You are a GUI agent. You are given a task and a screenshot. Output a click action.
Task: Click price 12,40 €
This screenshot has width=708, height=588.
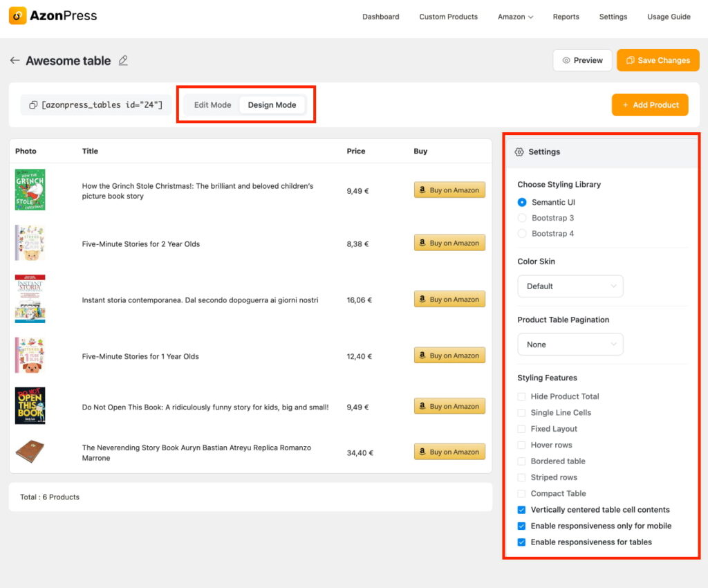(x=360, y=356)
